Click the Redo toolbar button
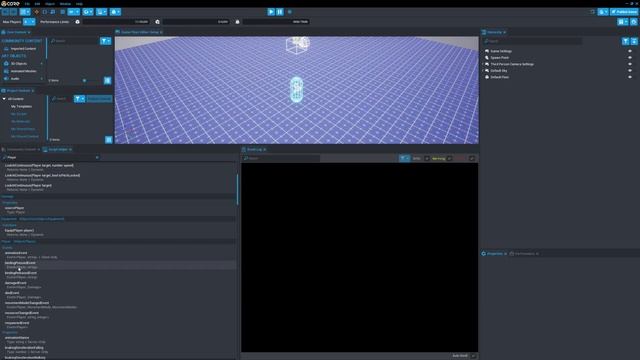Image resolution: width=640 pixels, height=360 pixels. pyautogui.click(x=13, y=12)
